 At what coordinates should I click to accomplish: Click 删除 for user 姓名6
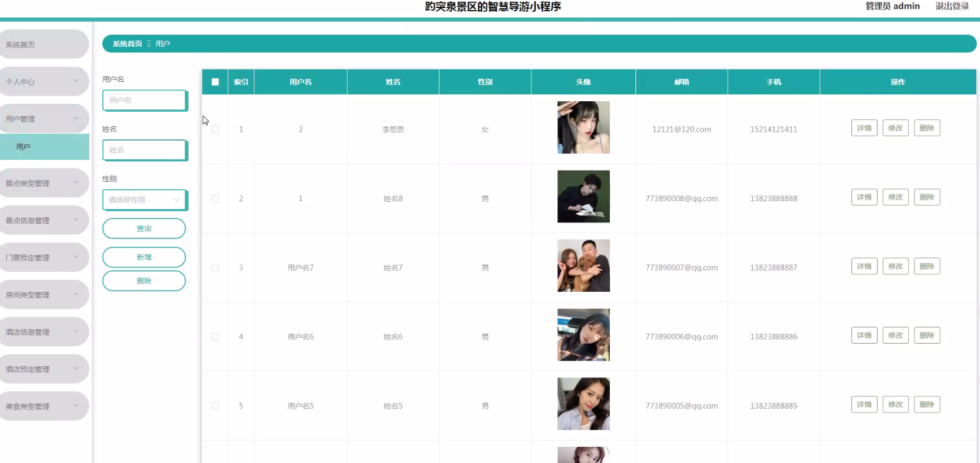coord(927,336)
